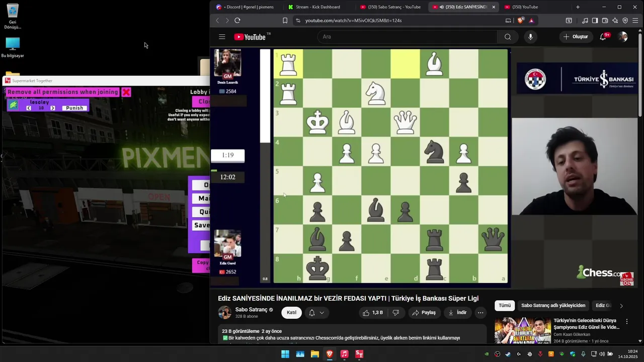Reload the page in Brave
644x362 pixels.
pyautogui.click(x=237, y=21)
